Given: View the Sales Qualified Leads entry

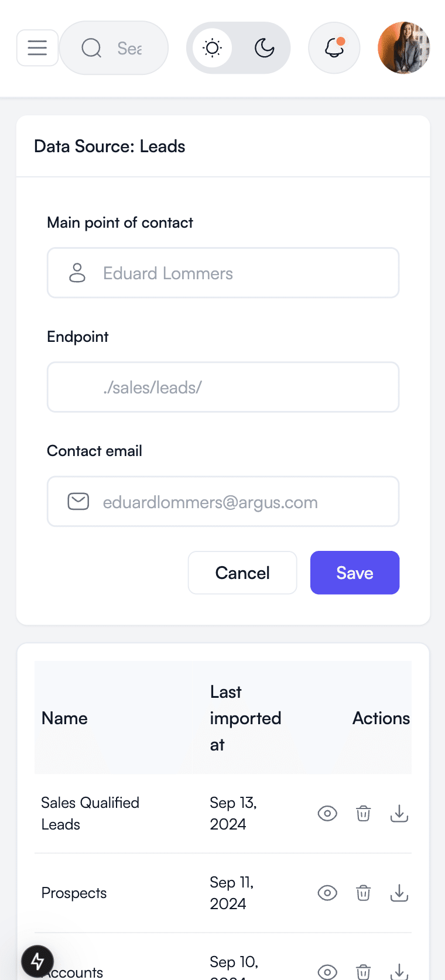Looking at the screenshot, I should tap(327, 813).
